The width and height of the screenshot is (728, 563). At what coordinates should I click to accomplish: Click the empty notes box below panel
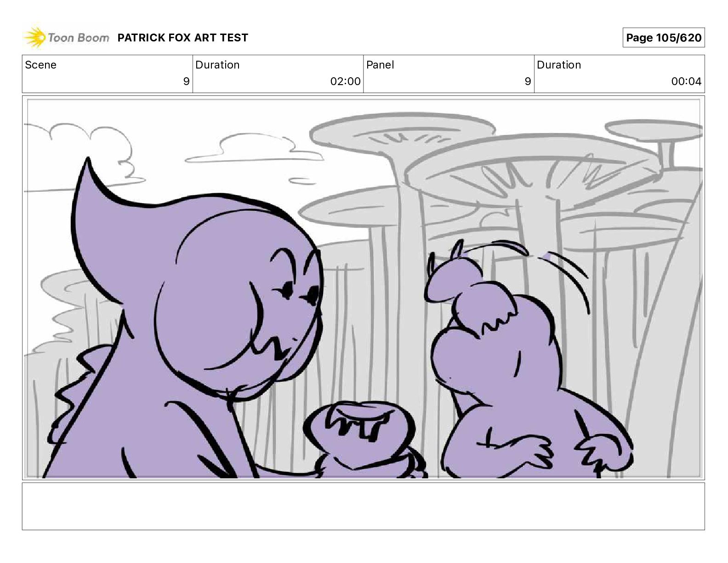point(363,506)
